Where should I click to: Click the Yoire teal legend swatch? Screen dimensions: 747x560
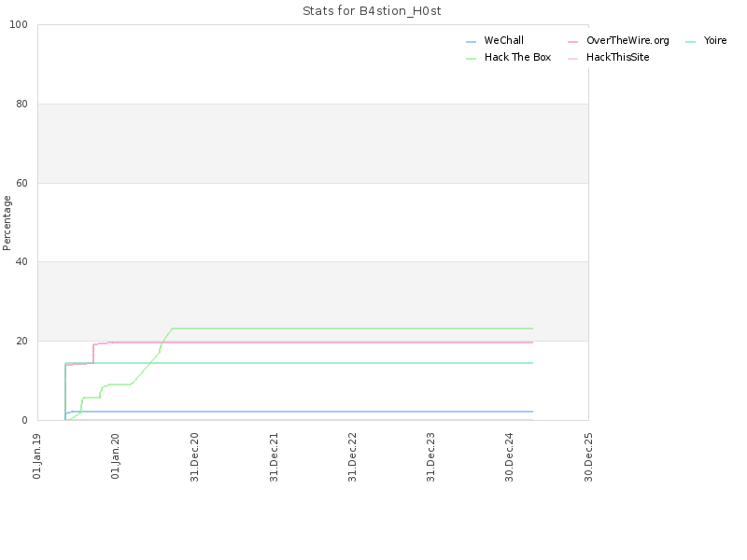tap(690, 42)
